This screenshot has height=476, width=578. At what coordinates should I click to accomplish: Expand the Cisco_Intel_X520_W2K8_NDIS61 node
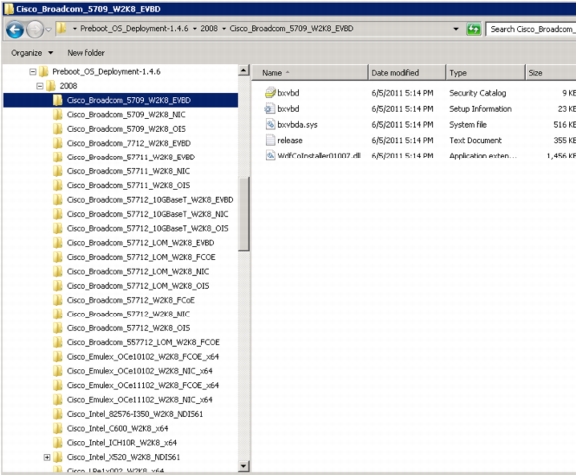click(47, 458)
